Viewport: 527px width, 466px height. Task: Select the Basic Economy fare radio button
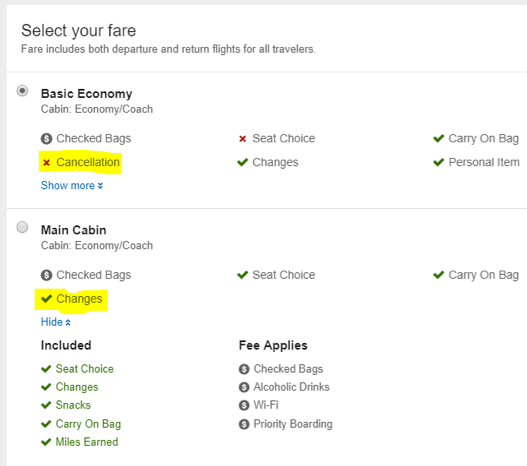23,91
